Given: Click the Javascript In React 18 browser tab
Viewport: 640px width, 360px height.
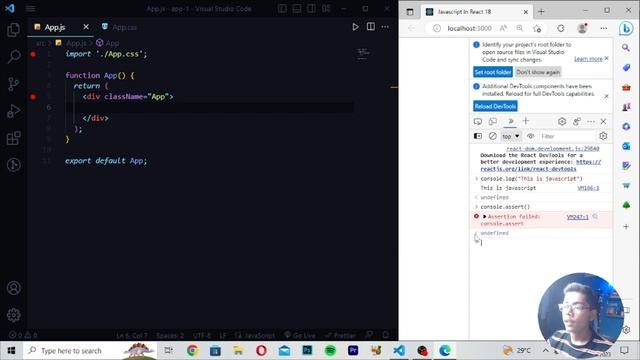Looking at the screenshot, I should point(477,12).
